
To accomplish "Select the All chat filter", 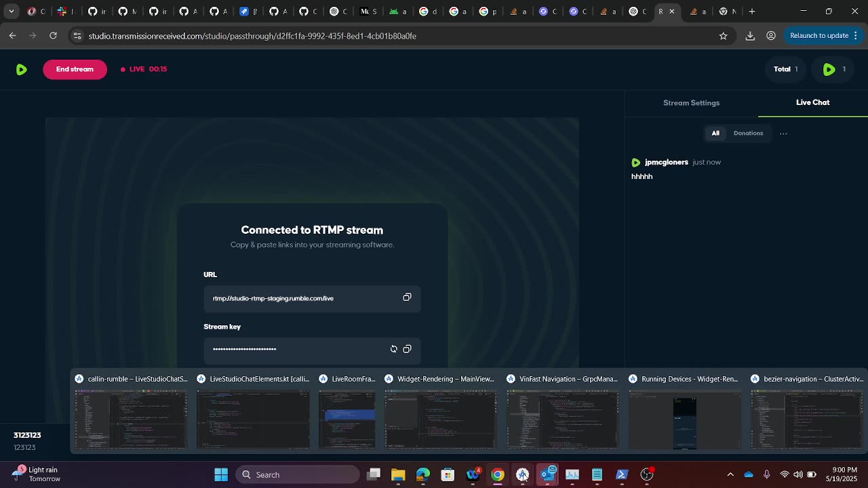I will pos(715,134).
